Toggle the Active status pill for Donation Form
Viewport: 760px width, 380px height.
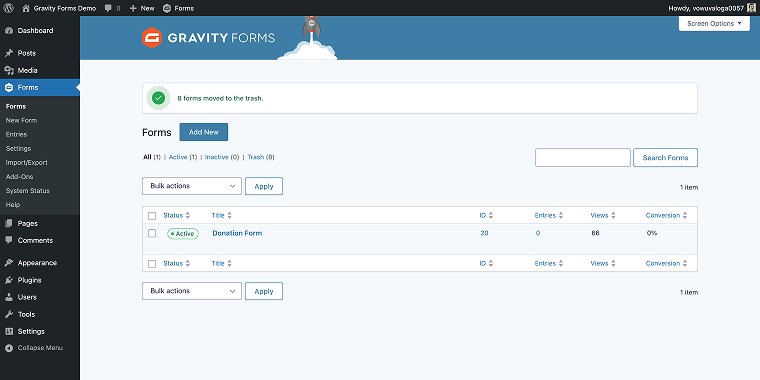pyautogui.click(x=183, y=234)
